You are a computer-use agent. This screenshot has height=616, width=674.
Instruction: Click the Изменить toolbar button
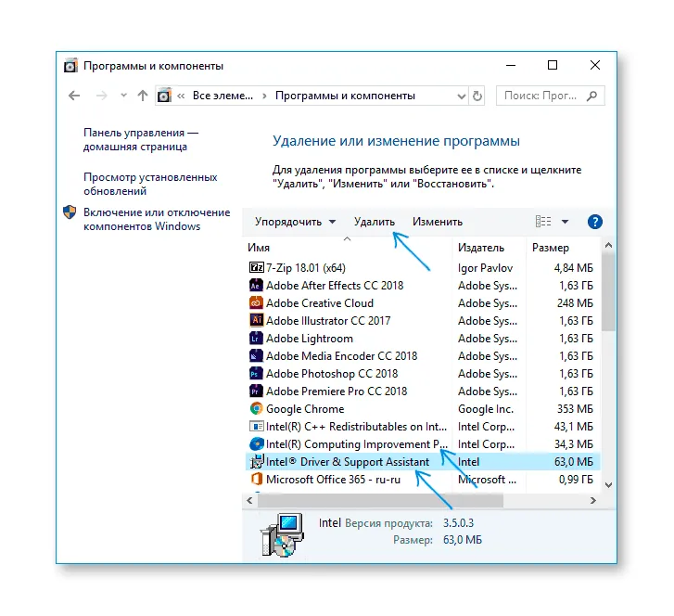438,222
